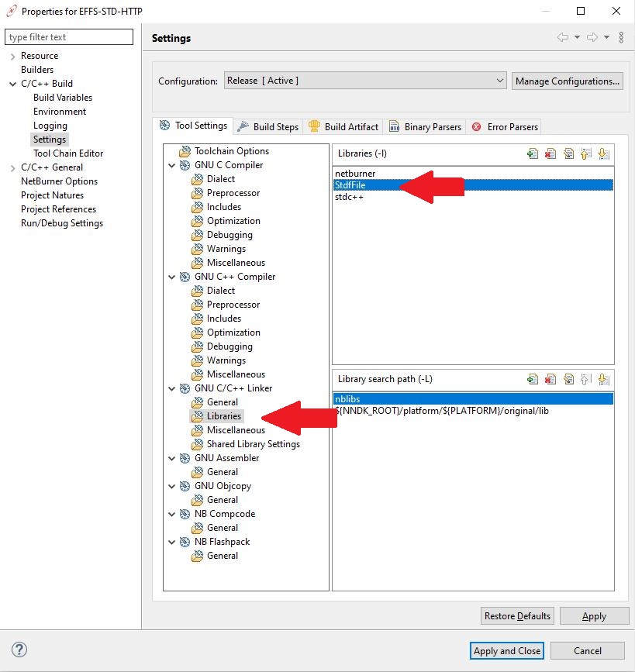Click Delete icon in Library search path toolbar
This screenshot has height=672, width=635.
point(550,379)
